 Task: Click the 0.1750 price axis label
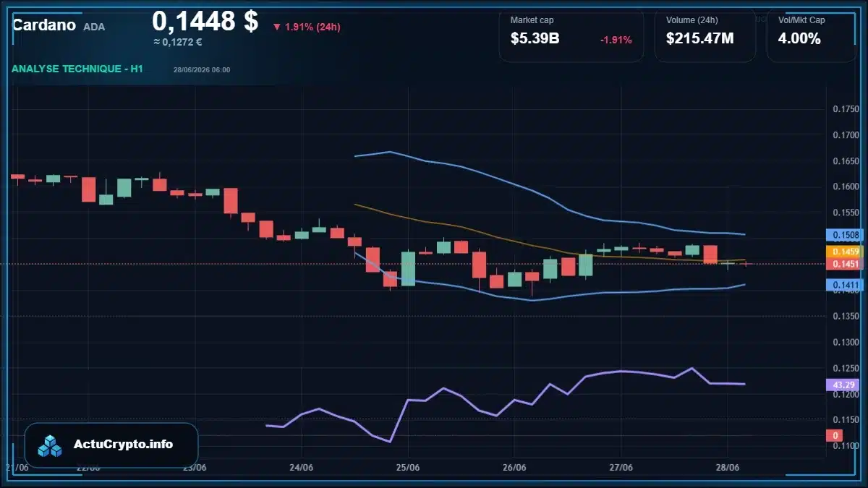pyautogui.click(x=845, y=109)
